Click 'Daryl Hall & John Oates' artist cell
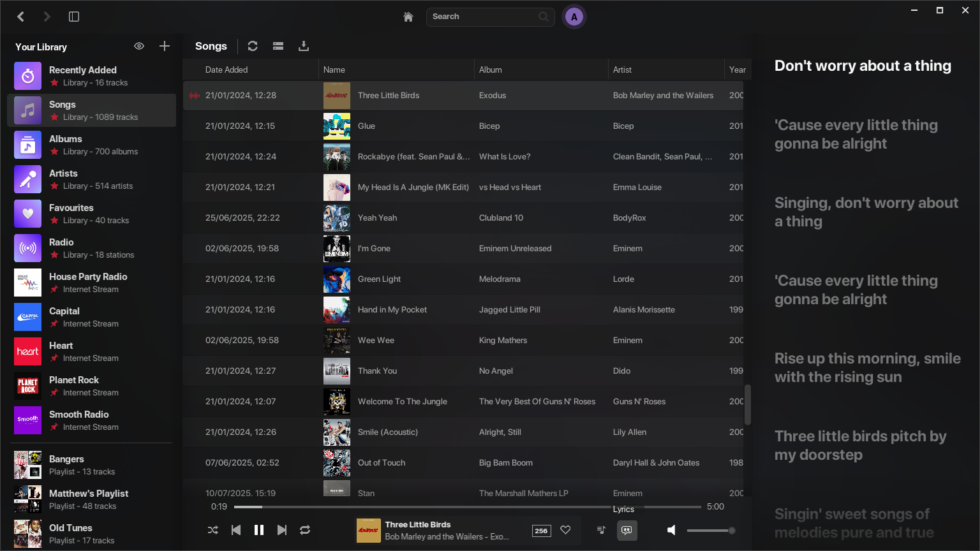The width and height of the screenshot is (980, 551). pyautogui.click(x=656, y=462)
